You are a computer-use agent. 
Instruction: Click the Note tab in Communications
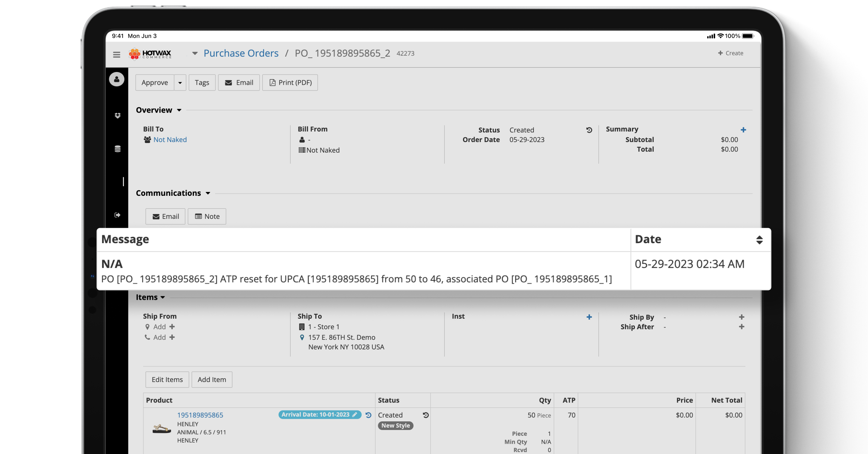coord(207,216)
